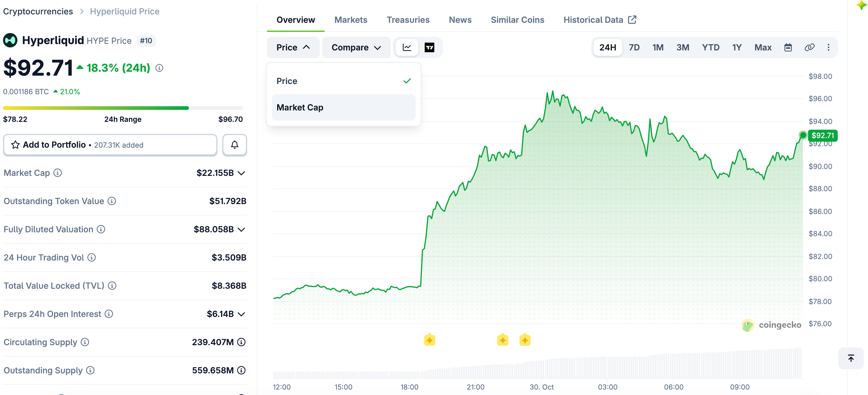The width and height of the screenshot is (868, 395).
Task: Click info icon next to 239.407M value
Action: [x=241, y=342]
